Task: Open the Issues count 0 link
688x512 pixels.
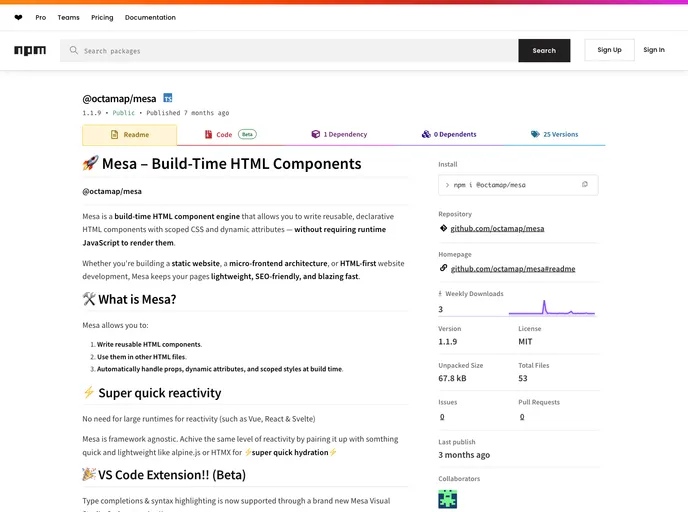Action: (x=442, y=417)
